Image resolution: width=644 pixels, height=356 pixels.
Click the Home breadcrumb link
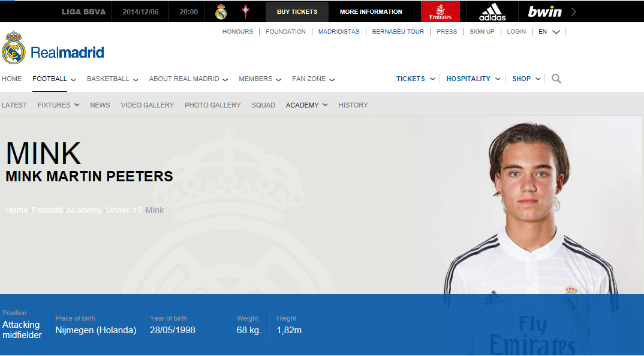click(17, 210)
